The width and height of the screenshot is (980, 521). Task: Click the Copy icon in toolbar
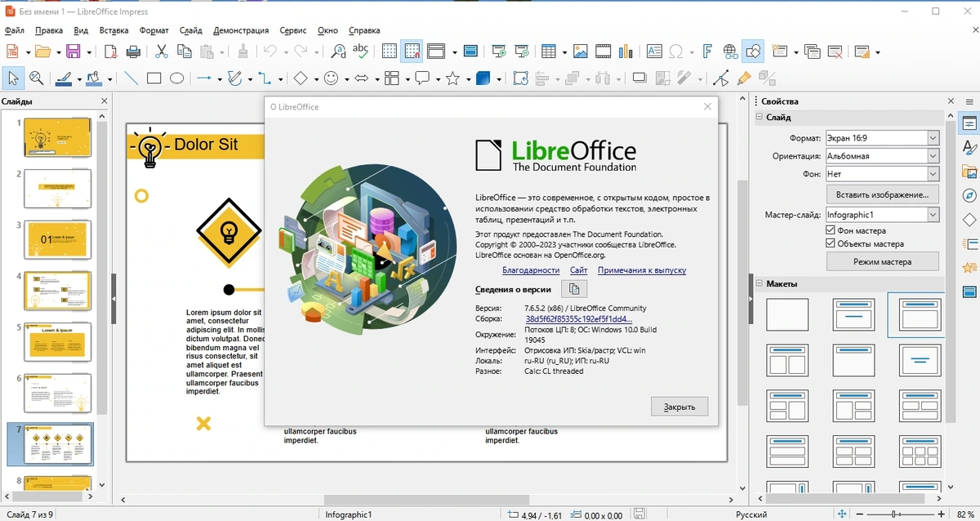[185, 51]
